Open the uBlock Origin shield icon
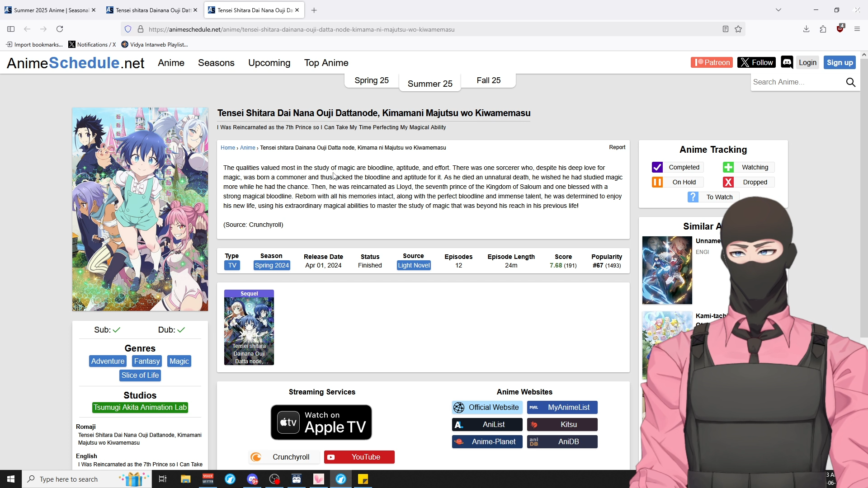 click(840, 28)
